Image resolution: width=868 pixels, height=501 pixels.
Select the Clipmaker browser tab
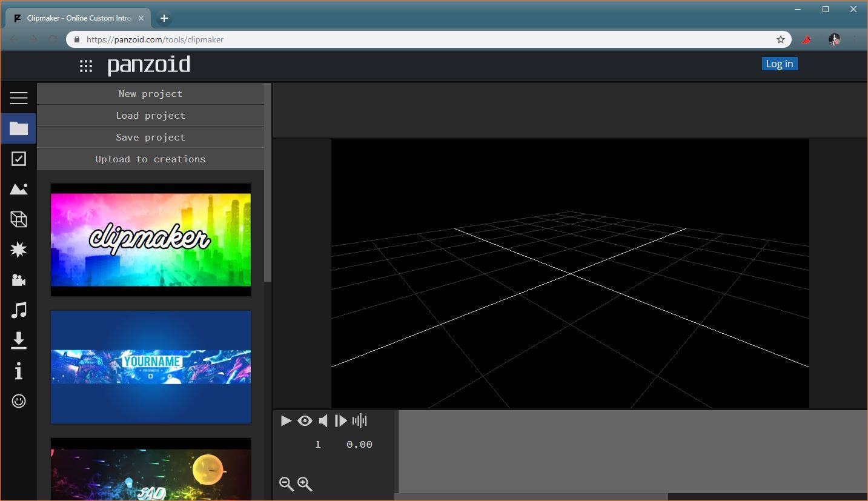[x=78, y=18]
